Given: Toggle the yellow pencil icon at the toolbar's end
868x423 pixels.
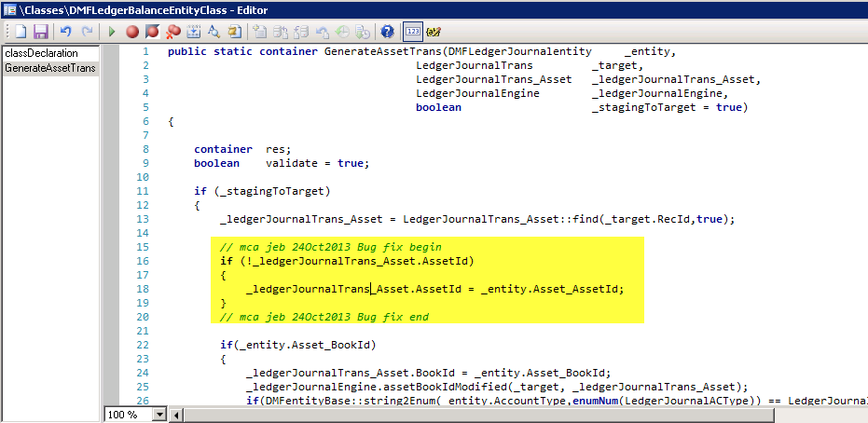Looking at the screenshot, I should (434, 32).
